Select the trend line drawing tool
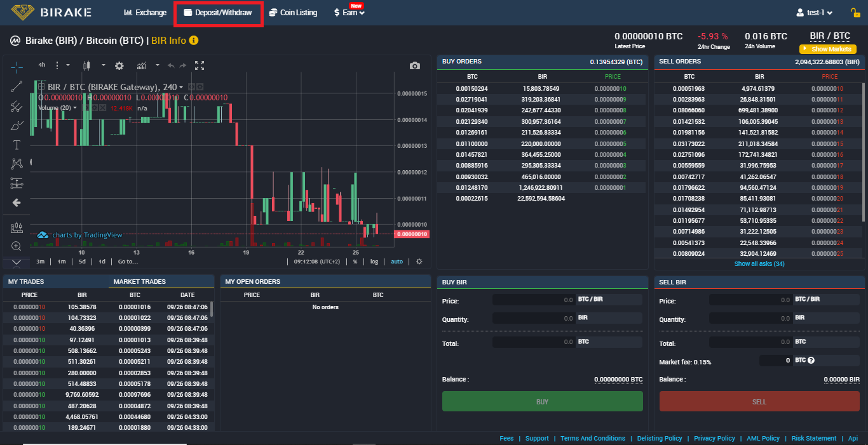 [x=17, y=87]
